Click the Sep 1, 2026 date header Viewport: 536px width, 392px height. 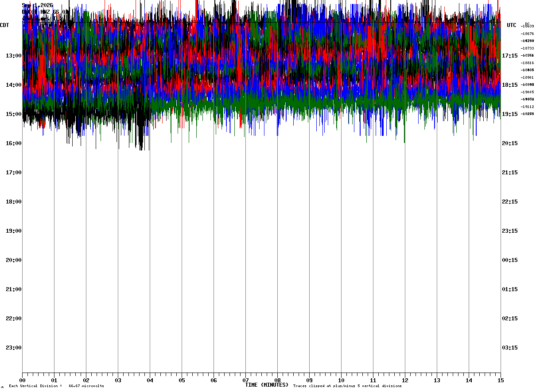click(x=37, y=5)
